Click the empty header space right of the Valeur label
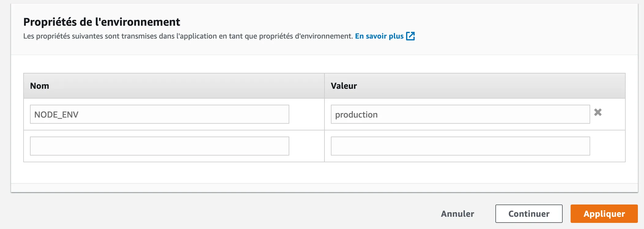Image resolution: width=644 pixels, height=229 pixels. [x=489, y=86]
